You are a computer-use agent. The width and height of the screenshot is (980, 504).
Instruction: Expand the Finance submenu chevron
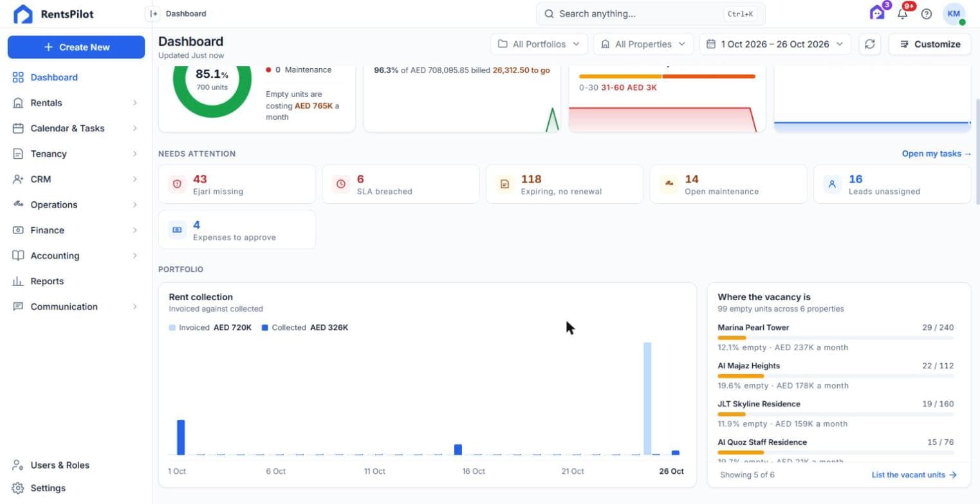pos(135,230)
